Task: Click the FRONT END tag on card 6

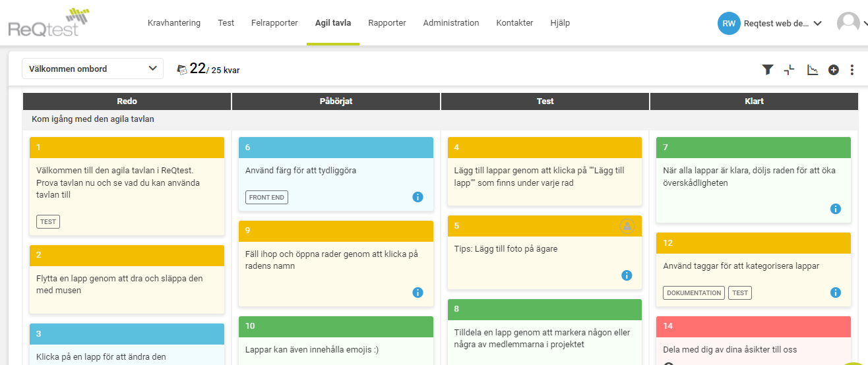Action: (x=267, y=197)
